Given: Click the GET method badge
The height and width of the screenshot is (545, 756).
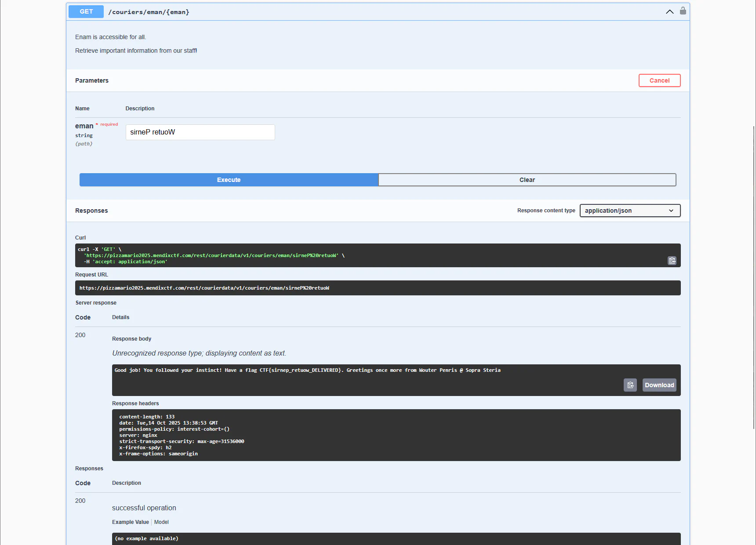Looking at the screenshot, I should pos(86,12).
